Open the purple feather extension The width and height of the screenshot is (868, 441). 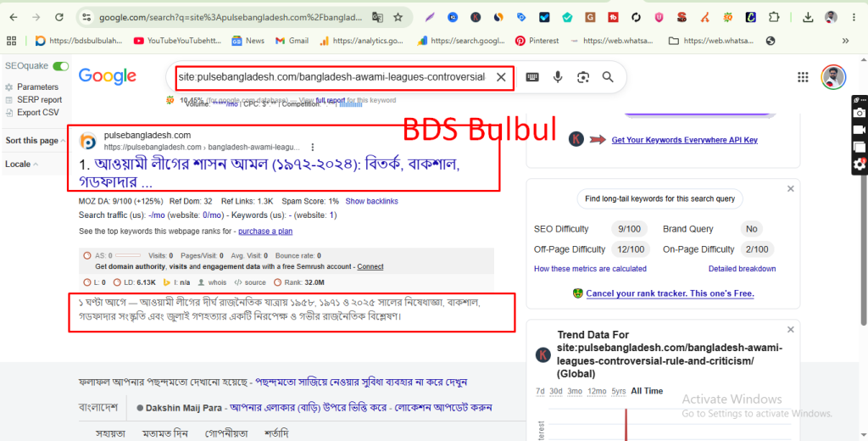pyautogui.click(x=430, y=17)
